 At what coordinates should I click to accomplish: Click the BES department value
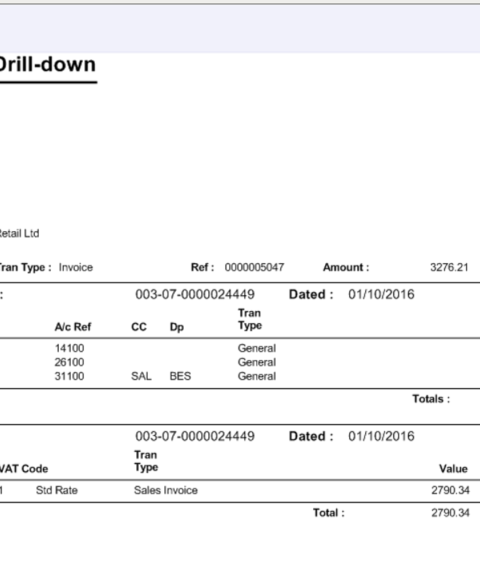coord(180,376)
